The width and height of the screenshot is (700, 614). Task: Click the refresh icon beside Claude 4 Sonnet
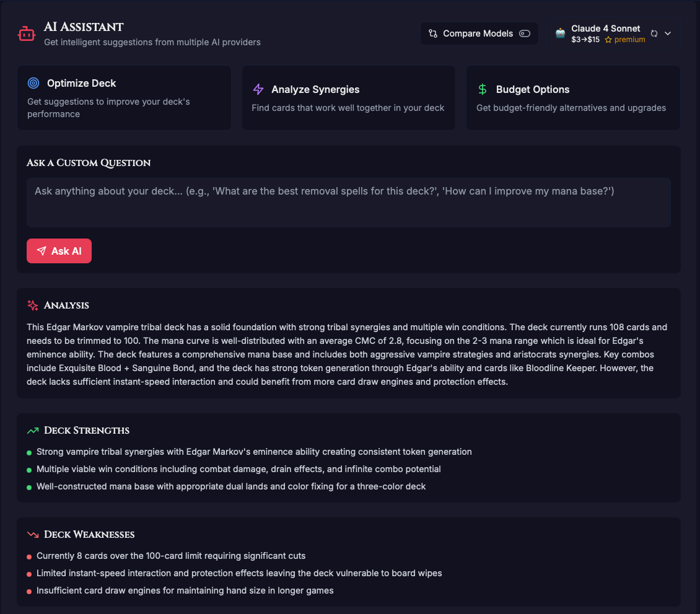[x=654, y=33]
